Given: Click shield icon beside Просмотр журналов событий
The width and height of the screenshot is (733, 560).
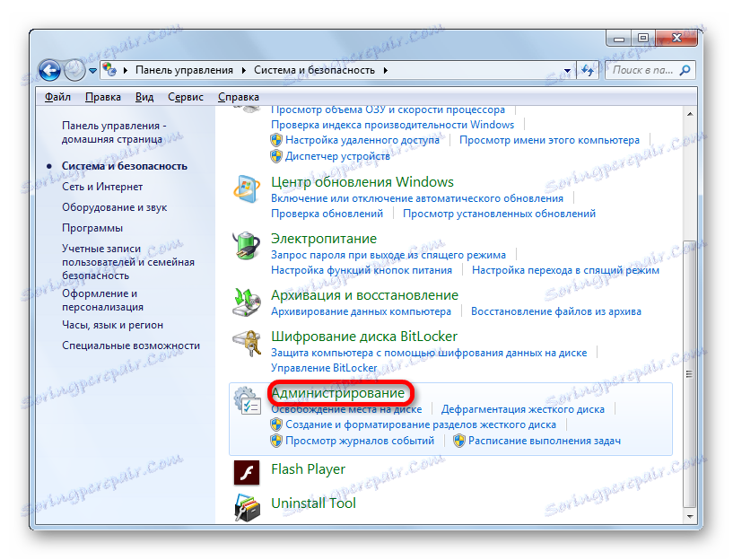Looking at the screenshot, I should tap(276, 441).
